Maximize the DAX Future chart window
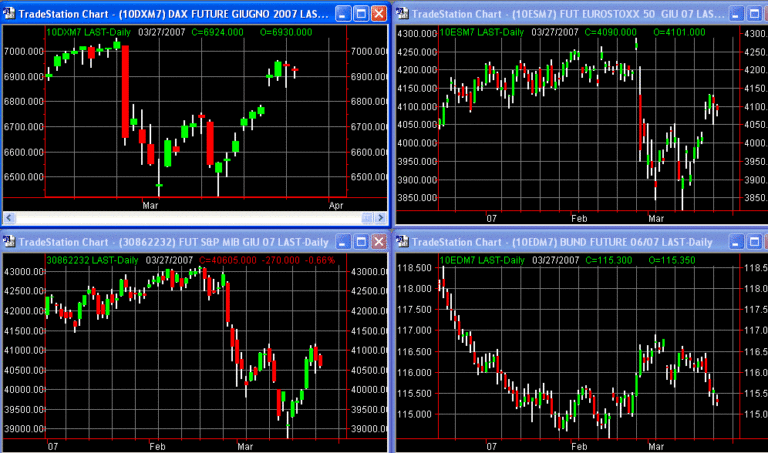Viewport: 768px width, 453px height. click(x=360, y=14)
